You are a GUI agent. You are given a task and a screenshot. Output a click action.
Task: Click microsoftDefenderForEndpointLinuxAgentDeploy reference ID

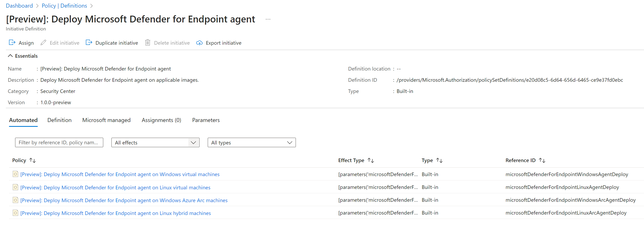coord(562,187)
